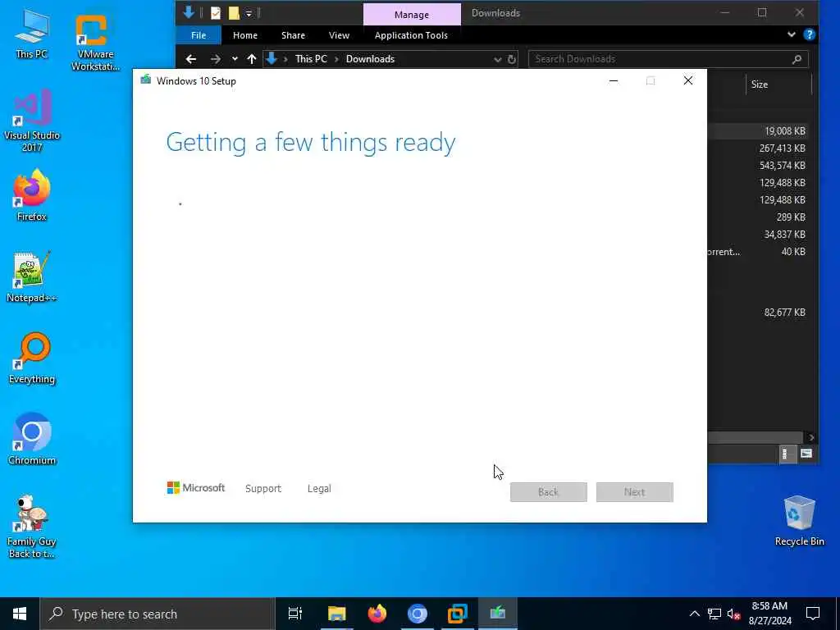Go up one folder level in Explorer

pyautogui.click(x=252, y=59)
